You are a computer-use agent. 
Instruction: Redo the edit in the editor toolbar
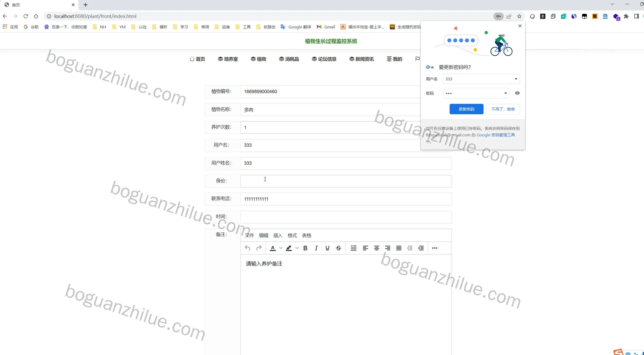pos(259,248)
